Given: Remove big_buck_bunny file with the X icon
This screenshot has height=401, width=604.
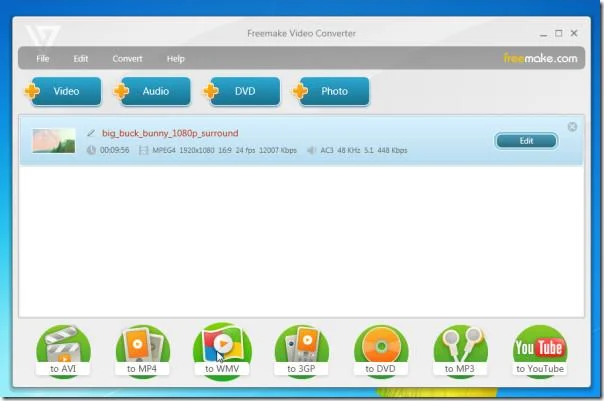Looking at the screenshot, I should [572, 127].
